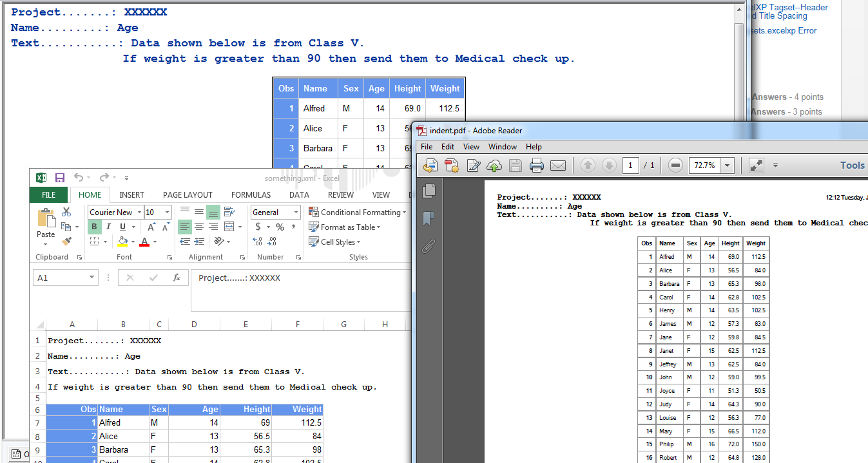Open the 72.7% zoom level dropdown

[x=728, y=165]
